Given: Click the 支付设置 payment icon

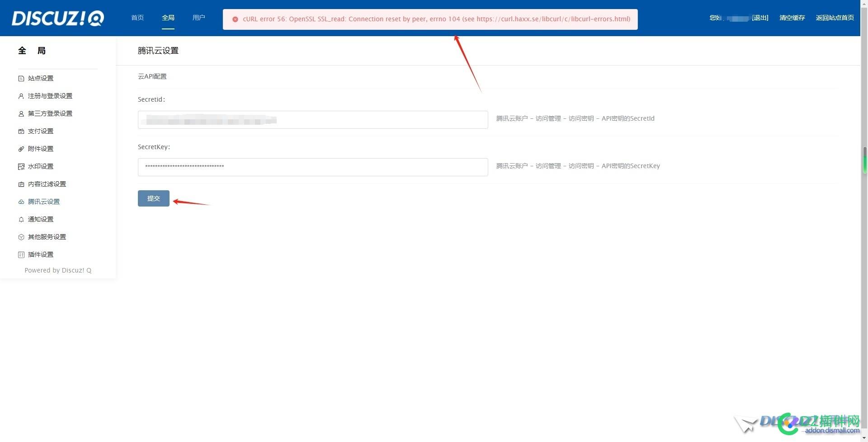Looking at the screenshot, I should click(21, 132).
